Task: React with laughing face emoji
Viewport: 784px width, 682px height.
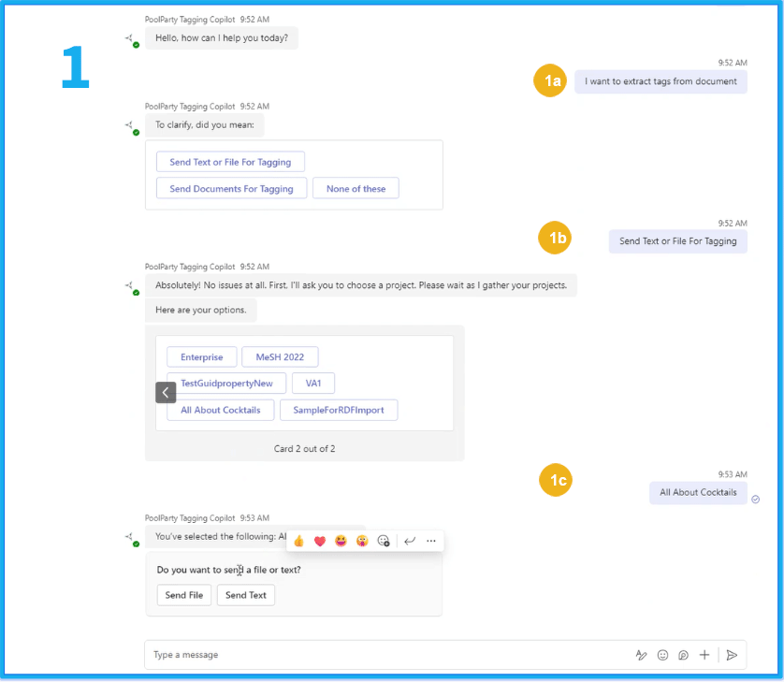Action: point(341,541)
